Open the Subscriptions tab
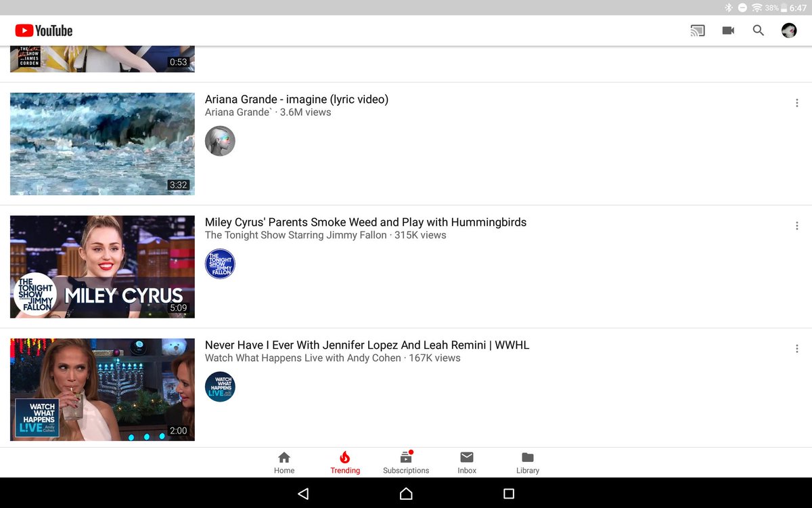Image resolution: width=812 pixels, height=508 pixels. [406, 463]
